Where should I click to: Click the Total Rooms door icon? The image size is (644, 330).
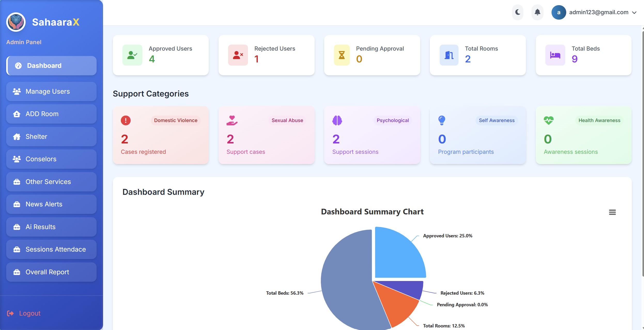click(449, 55)
